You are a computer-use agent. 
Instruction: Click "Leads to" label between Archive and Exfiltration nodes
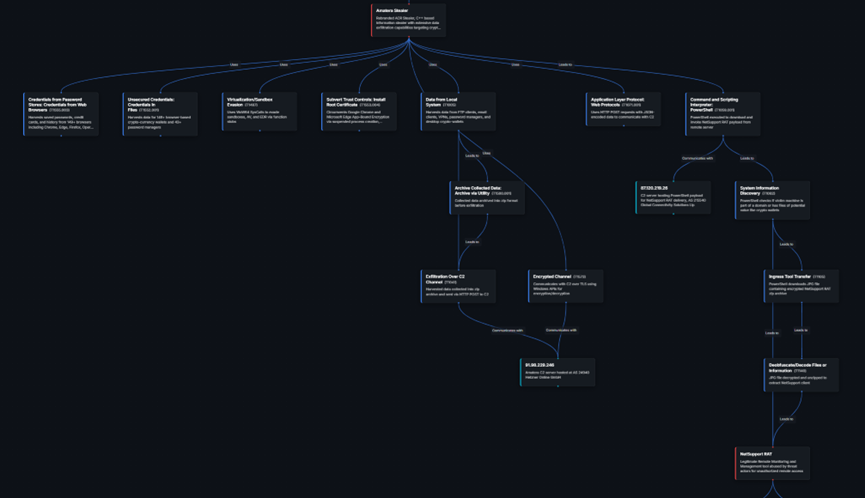pyautogui.click(x=473, y=242)
